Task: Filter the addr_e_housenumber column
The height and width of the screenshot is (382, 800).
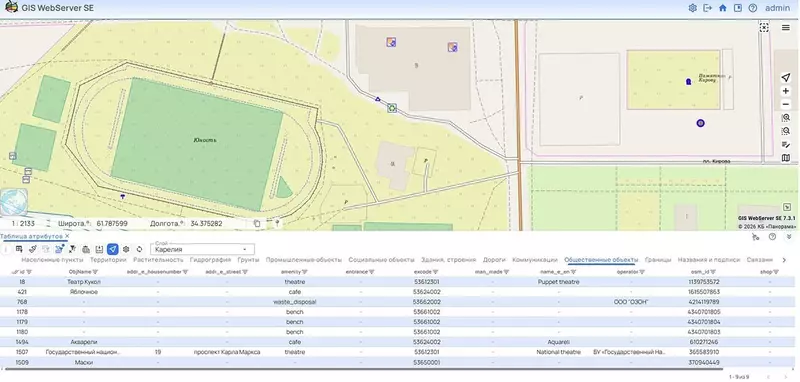Action: pyautogui.click(x=186, y=272)
